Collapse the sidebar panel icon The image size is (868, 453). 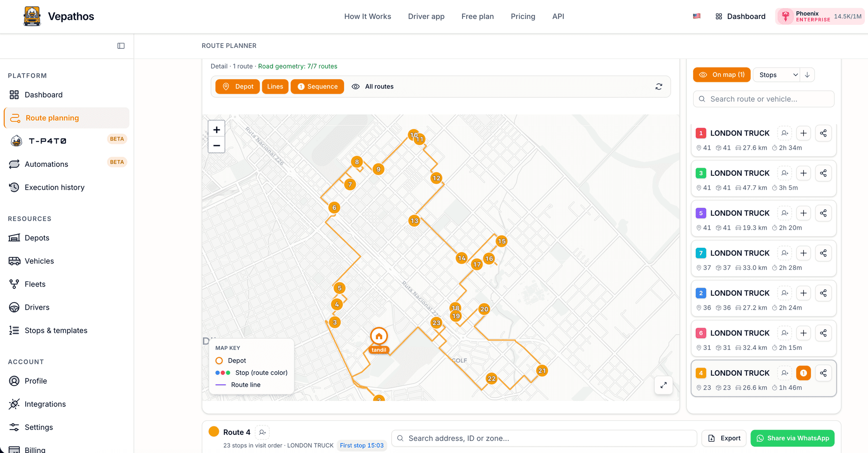[x=121, y=46]
